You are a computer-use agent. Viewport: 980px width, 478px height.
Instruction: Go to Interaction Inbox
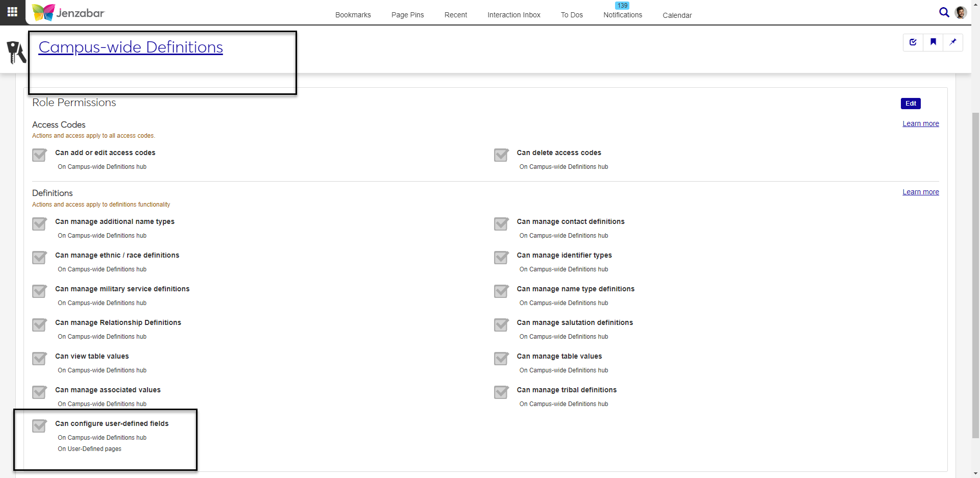pyautogui.click(x=514, y=15)
